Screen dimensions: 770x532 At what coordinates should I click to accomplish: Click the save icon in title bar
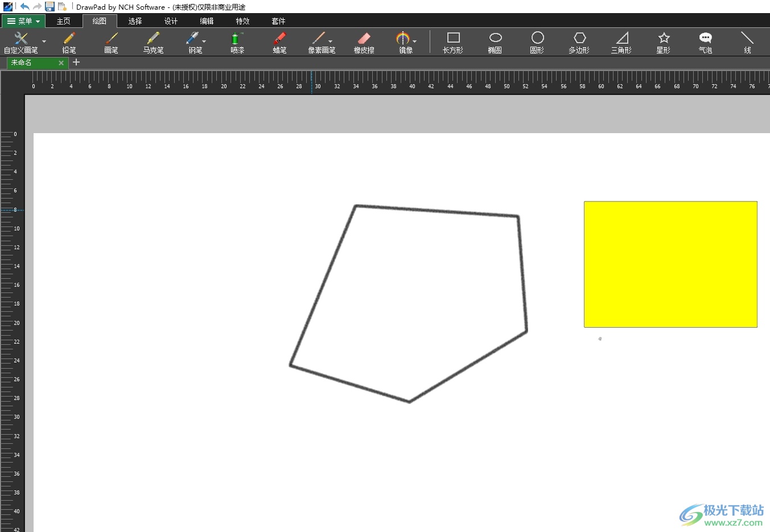pos(50,7)
